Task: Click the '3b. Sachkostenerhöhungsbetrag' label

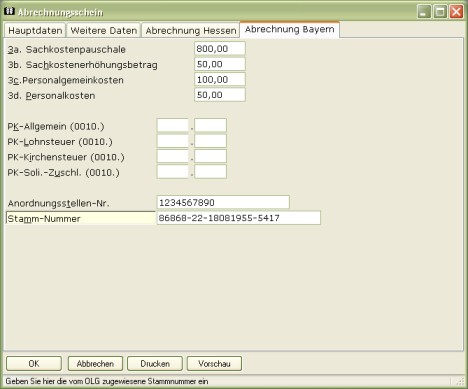Action: (x=82, y=65)
